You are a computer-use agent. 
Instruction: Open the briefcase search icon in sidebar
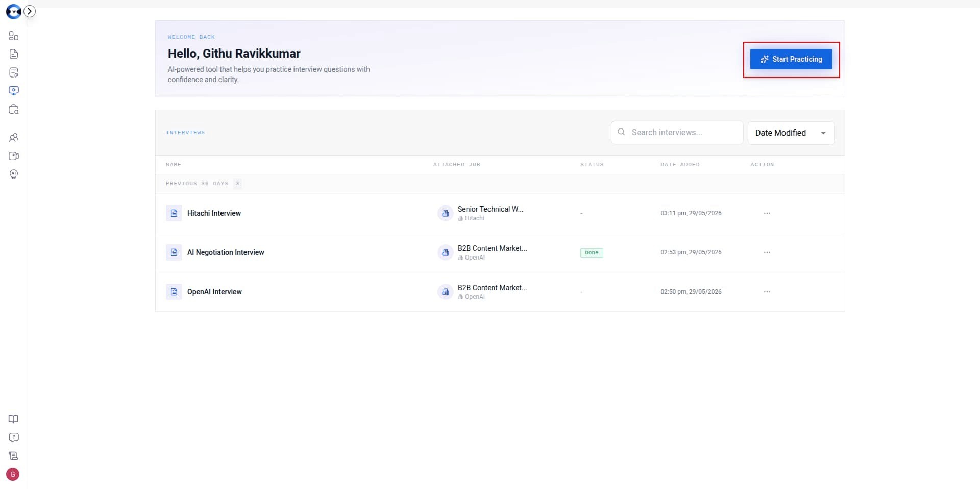tap(14, 109)
